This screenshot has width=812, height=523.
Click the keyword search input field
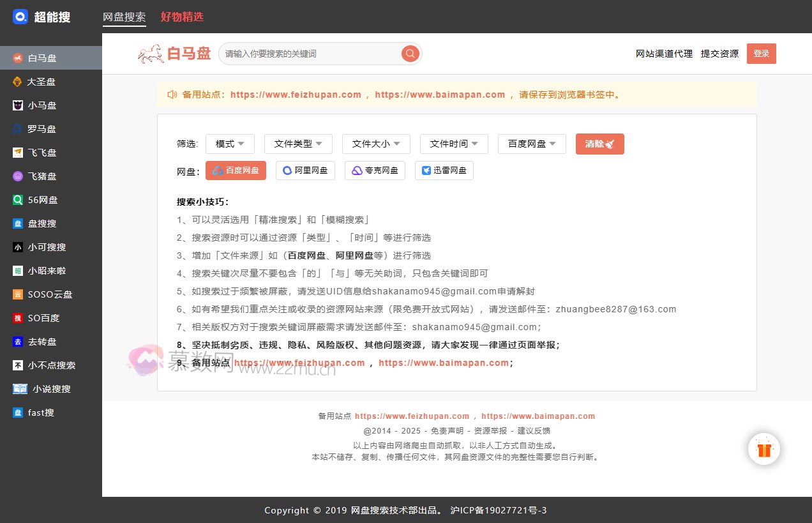click(x=310, y=54)
